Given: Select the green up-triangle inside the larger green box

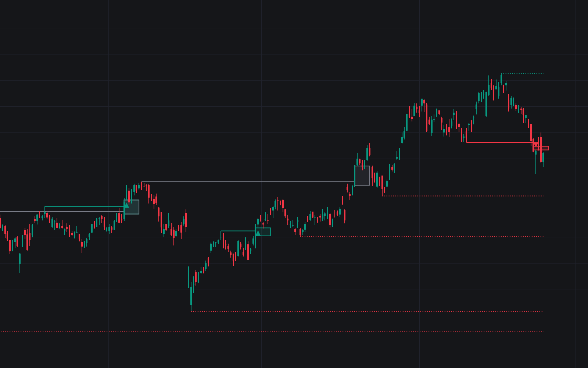Looking at the screenshot, I should (x=126, y=205).
